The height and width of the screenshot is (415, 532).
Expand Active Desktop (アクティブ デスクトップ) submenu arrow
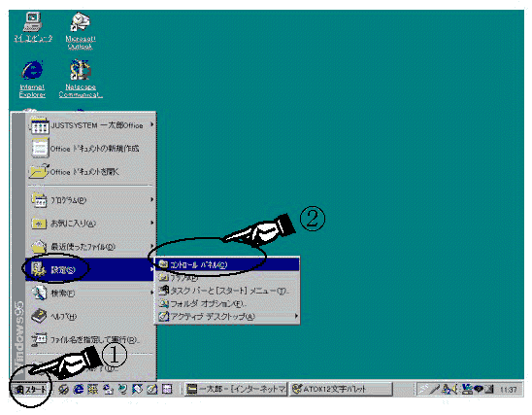point(296,316)
